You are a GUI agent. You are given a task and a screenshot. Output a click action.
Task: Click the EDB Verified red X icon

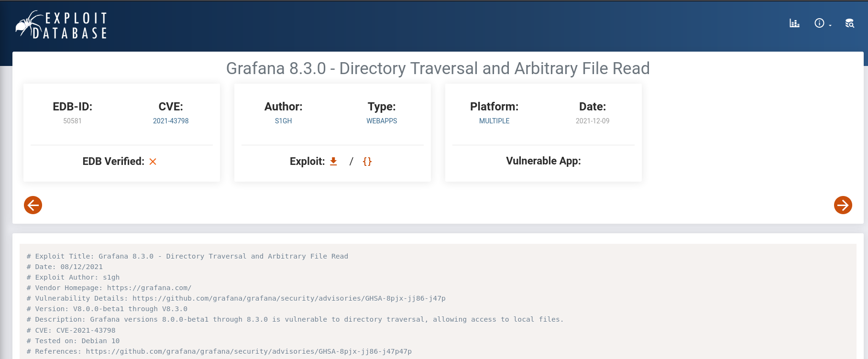tap(153, 162)
